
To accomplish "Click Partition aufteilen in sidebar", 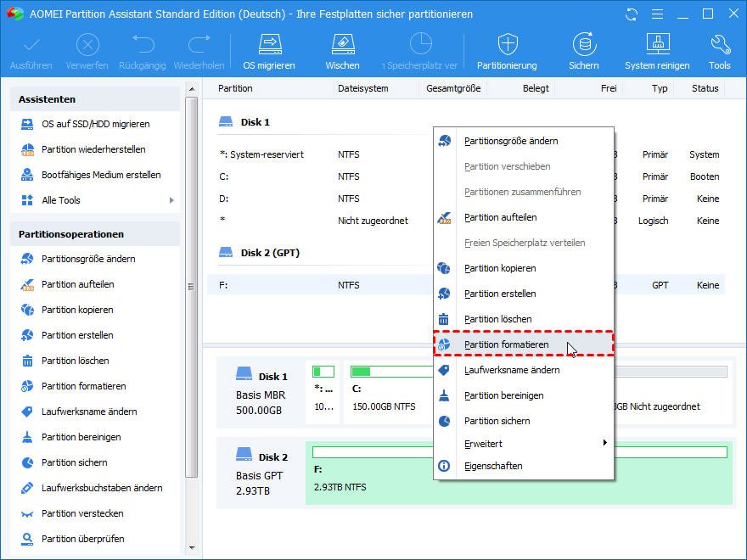I will (77, 284).
